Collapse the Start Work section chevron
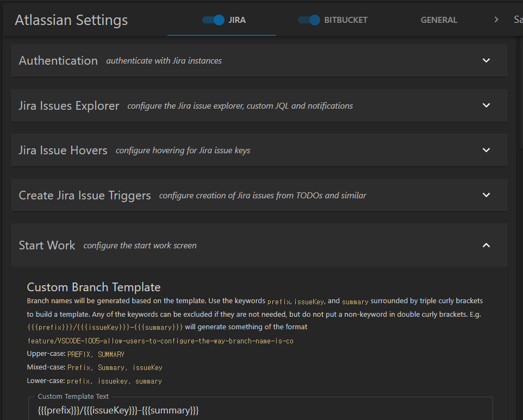 point(487,246)
